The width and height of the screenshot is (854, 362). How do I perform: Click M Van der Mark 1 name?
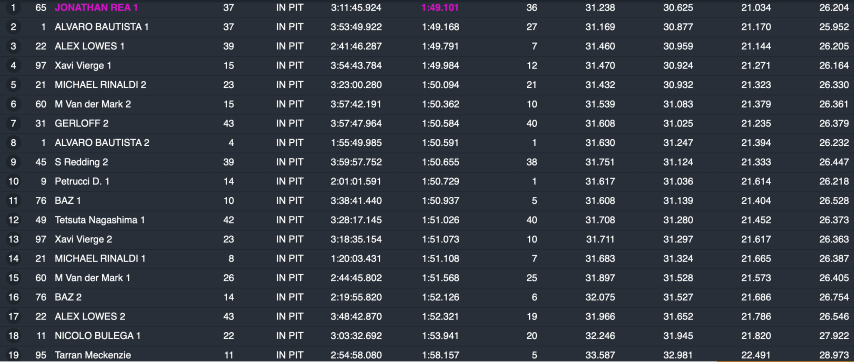[x=93, y=278]
